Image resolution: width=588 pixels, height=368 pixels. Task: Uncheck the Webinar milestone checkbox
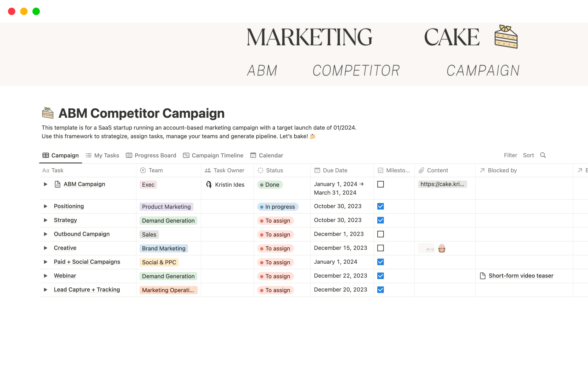click(x=380, y=275)
